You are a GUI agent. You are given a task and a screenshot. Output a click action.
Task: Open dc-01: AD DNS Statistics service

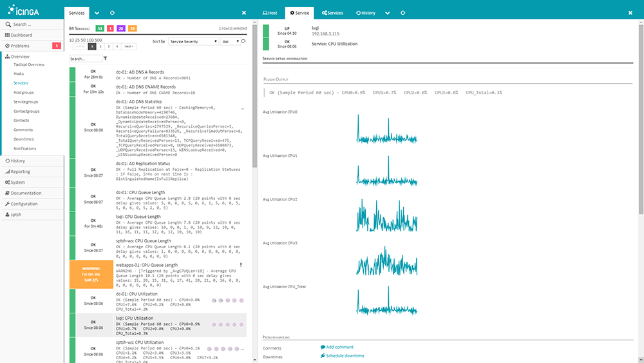pos(138,101)
